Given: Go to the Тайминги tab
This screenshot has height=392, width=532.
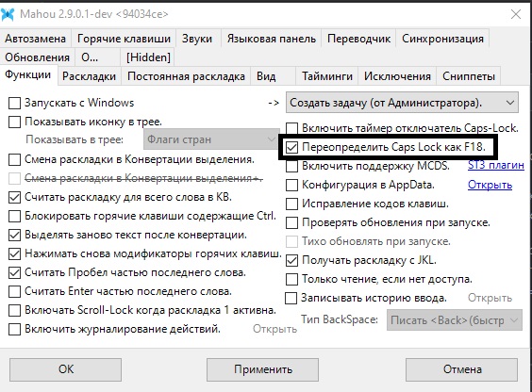Looking at the screenshot, I should click(x=327, y=76).
